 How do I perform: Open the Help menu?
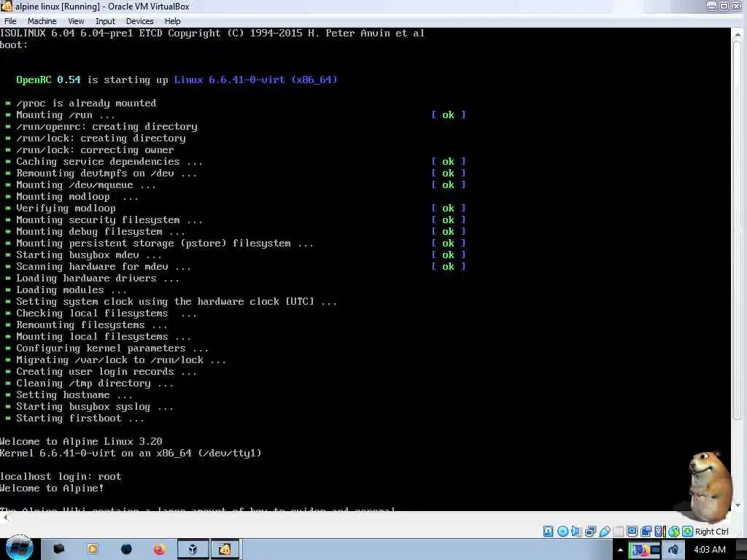[x=172, y=21]
